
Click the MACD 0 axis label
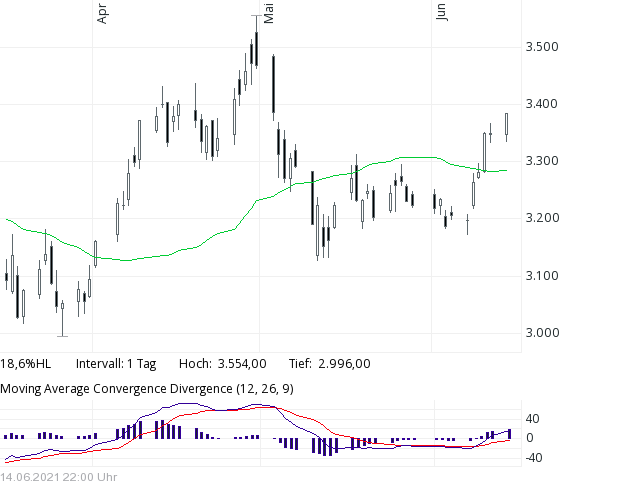click(x=530, y=438)
